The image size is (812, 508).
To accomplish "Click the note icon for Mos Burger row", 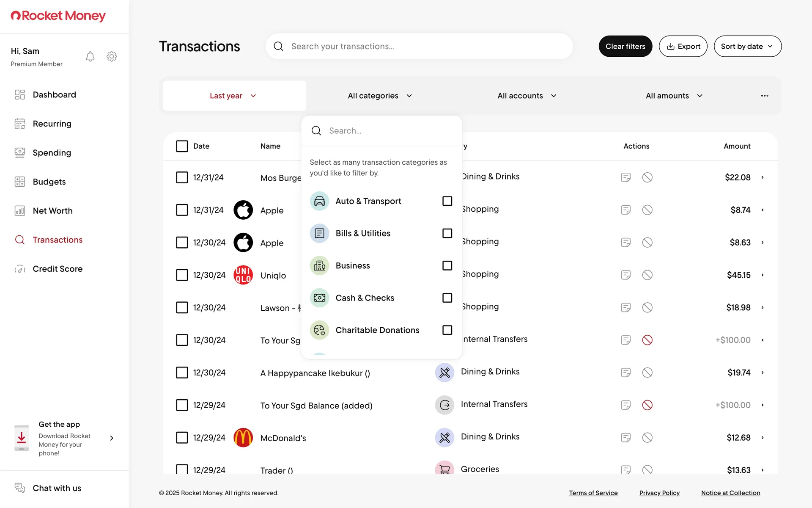I will [x=625, y=177].
